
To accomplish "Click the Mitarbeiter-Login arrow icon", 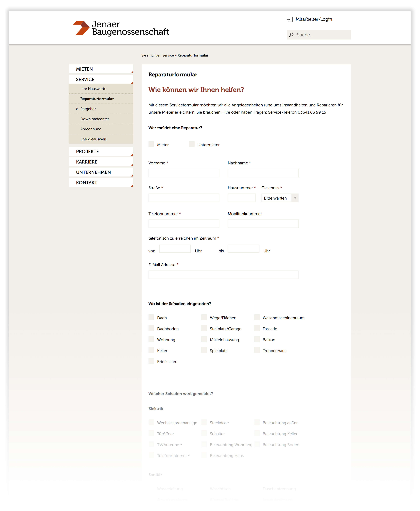I will click(290, 19).
